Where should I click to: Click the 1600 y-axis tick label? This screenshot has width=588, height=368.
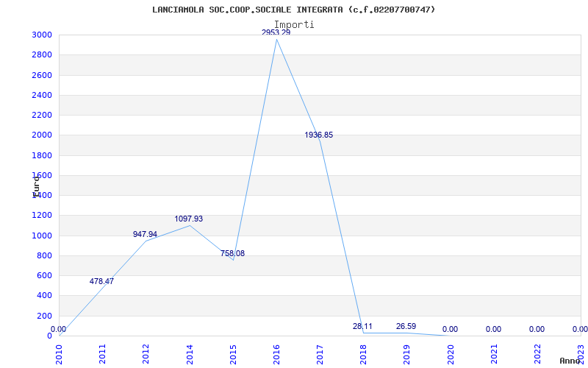click(42, 175)
